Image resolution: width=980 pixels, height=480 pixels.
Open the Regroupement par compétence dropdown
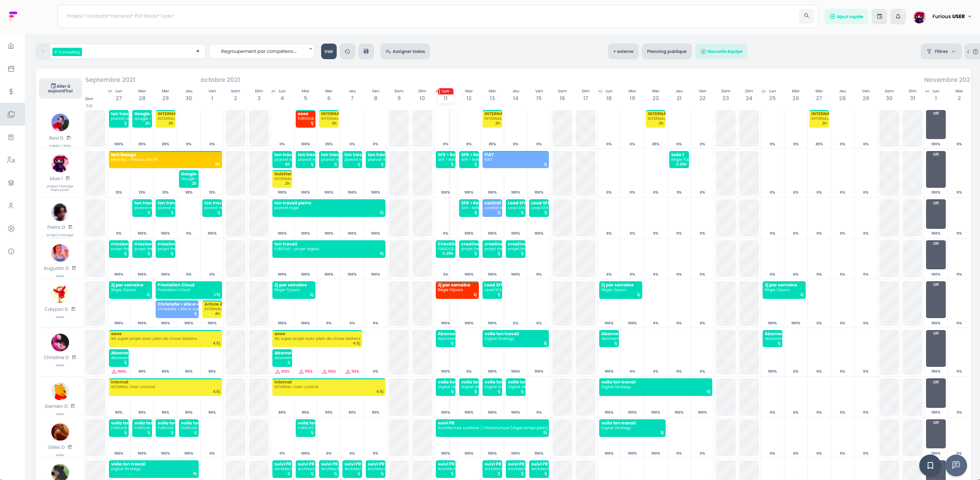click(x=262, y=51)
